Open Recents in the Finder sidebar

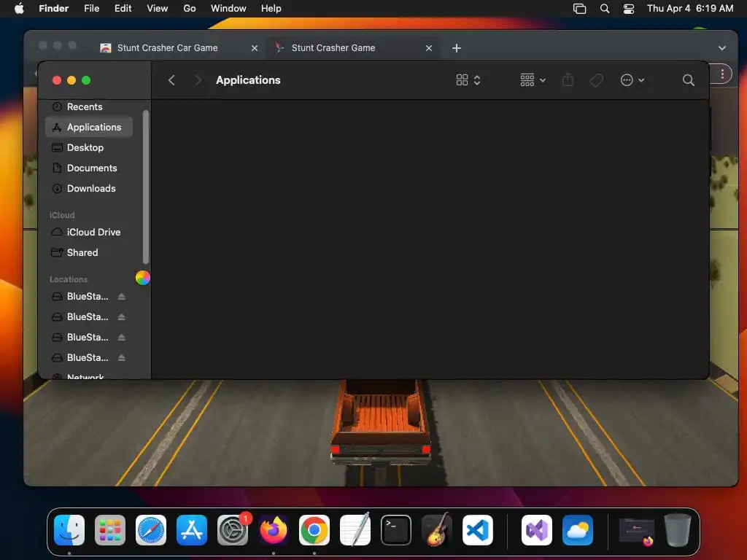coord(88,106)
